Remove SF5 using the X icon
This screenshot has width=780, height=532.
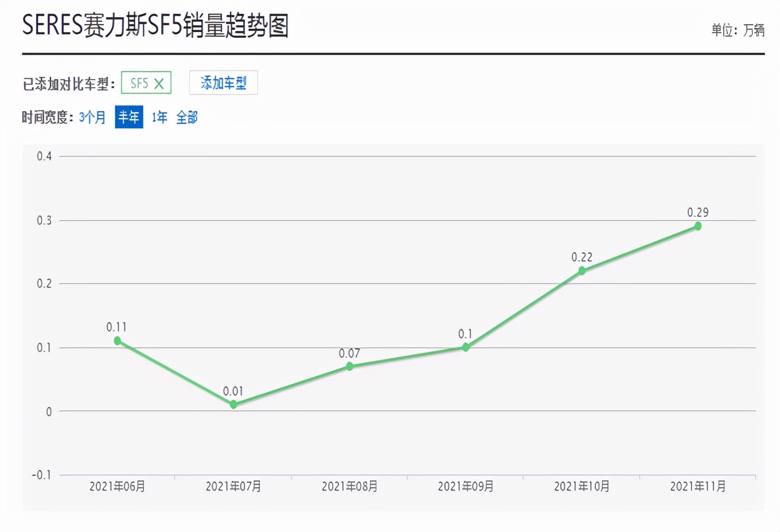(159, 84)
